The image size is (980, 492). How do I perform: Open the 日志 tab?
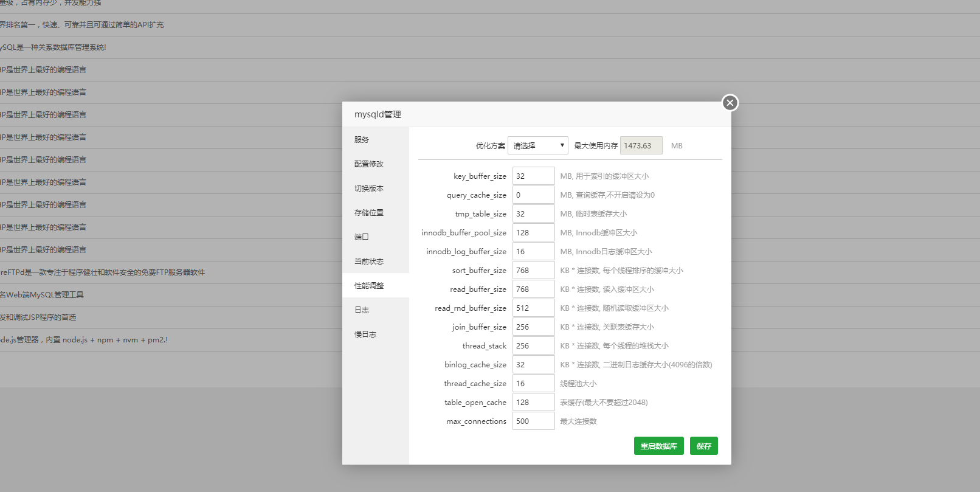point(376,310)
